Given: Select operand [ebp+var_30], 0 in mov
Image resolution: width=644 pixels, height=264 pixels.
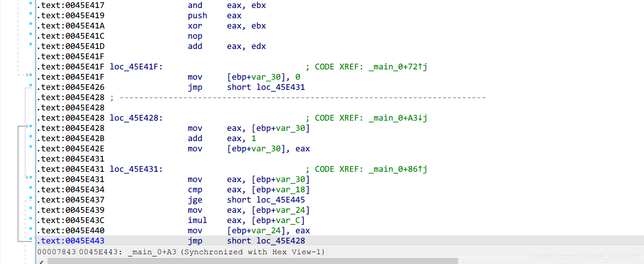Looking at the screenshot, I should pyautogui.click(x=263, y=77).
